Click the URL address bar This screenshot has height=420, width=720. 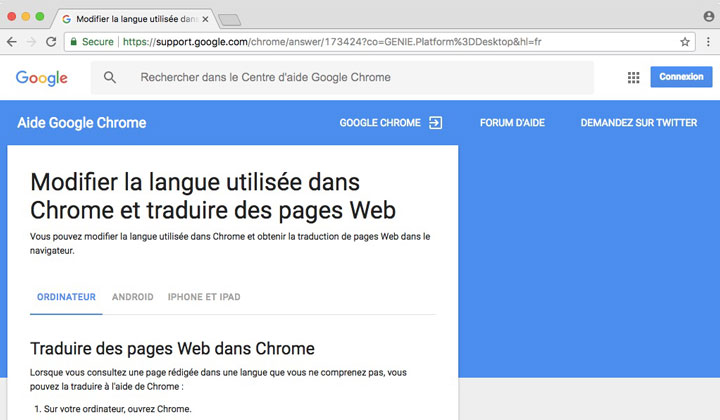[379, 42]
